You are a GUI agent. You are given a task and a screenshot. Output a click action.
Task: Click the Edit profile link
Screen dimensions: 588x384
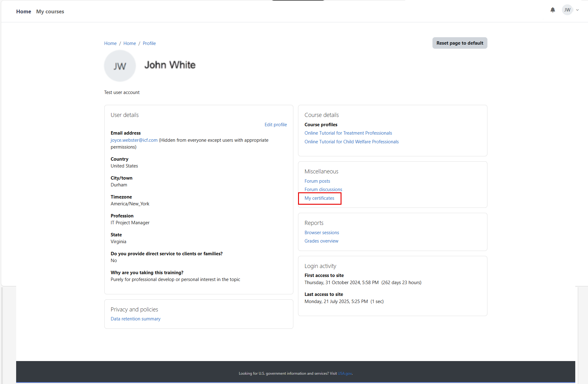[x=275, y=125]
